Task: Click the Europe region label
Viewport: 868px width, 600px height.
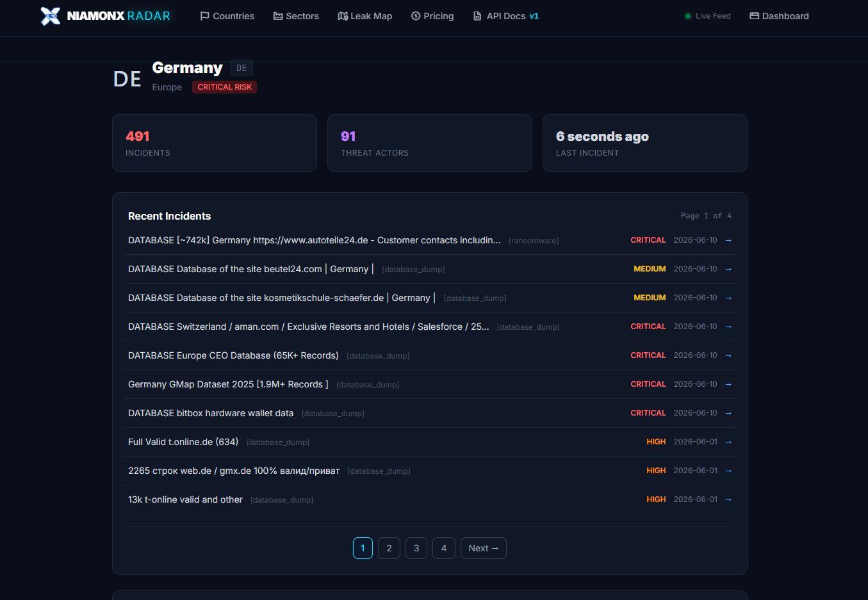Action: (x=167, y=87)
